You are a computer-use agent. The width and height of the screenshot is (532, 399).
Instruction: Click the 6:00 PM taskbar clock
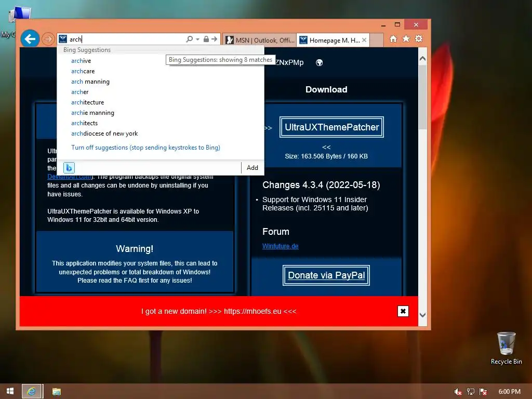[509, 392]
